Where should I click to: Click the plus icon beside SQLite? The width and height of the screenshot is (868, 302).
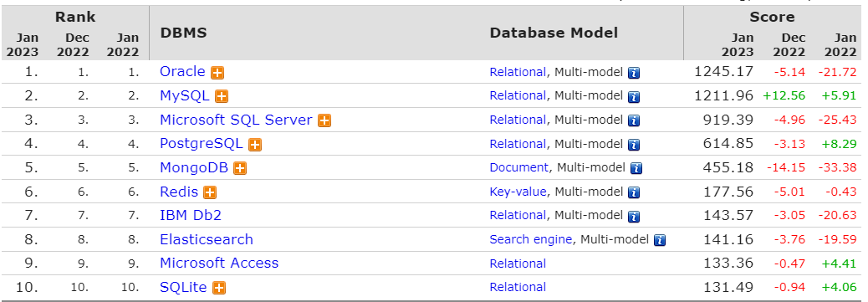[218, 288]
